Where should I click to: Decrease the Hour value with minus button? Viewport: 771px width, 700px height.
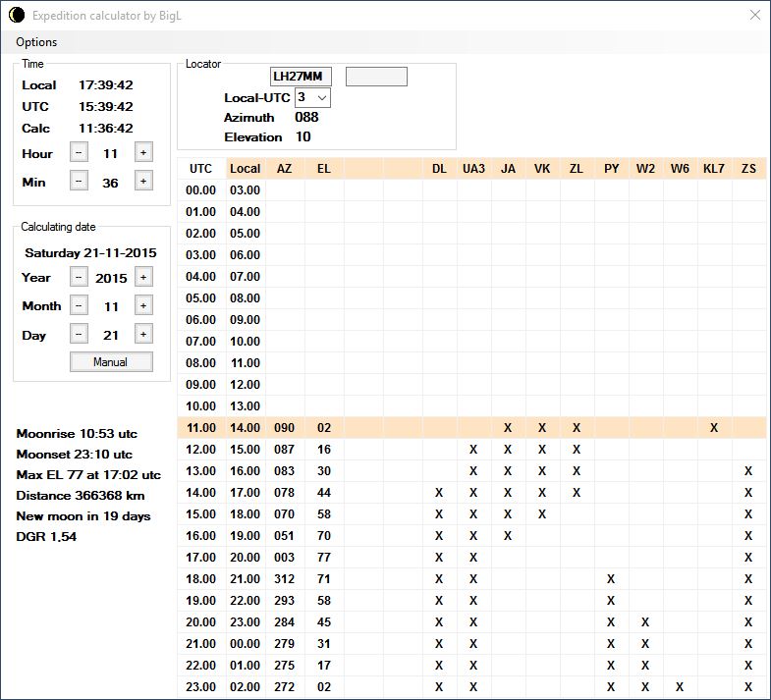[79, 153]
